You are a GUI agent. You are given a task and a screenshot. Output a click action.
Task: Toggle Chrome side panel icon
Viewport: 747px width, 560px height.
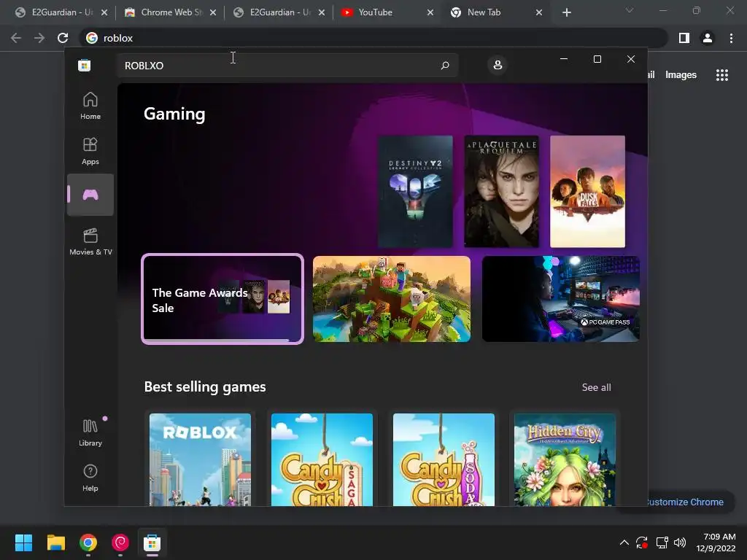click(x=684, y=38)
